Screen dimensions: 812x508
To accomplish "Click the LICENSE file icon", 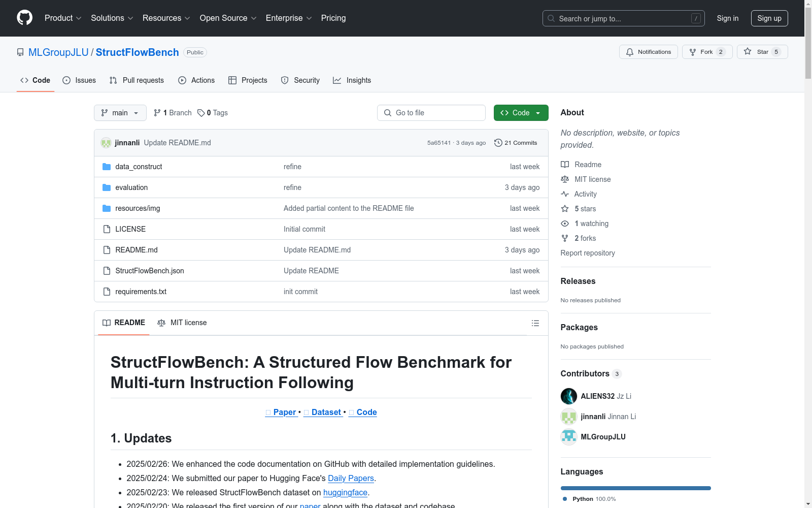I will [107, 229].
